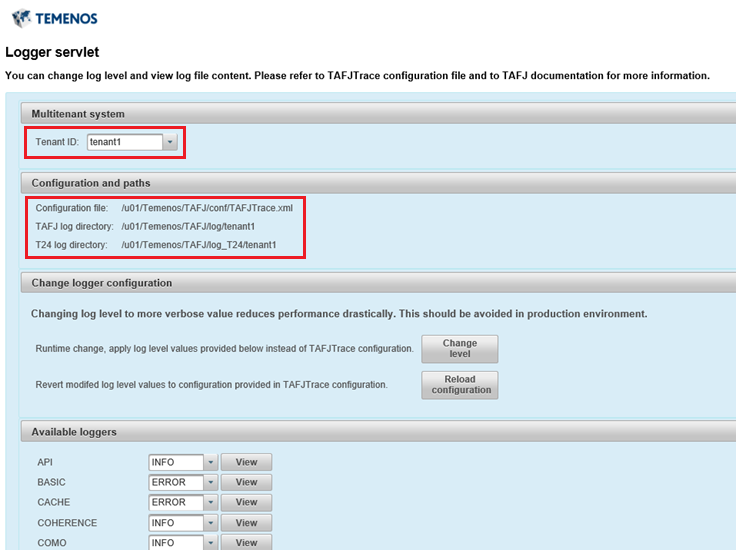Click the Available loggers section header
The image size is (736, 550).
pos(74,431)
